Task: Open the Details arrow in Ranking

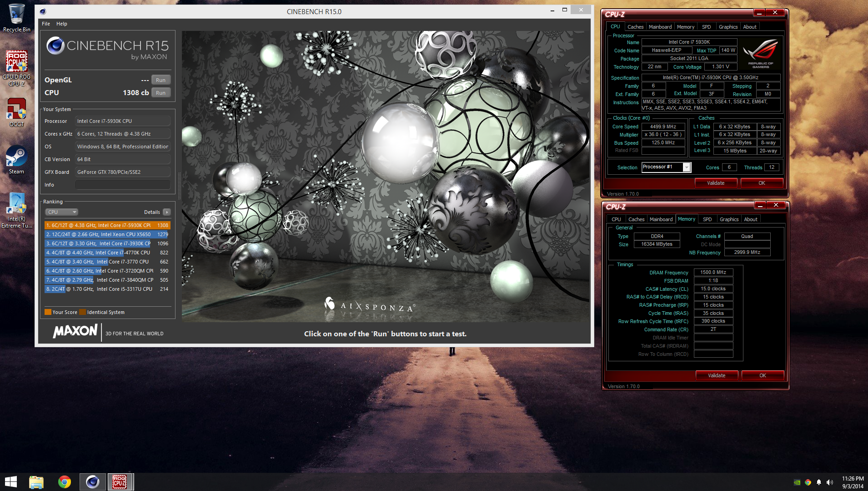Action: (x=167, y=212)
